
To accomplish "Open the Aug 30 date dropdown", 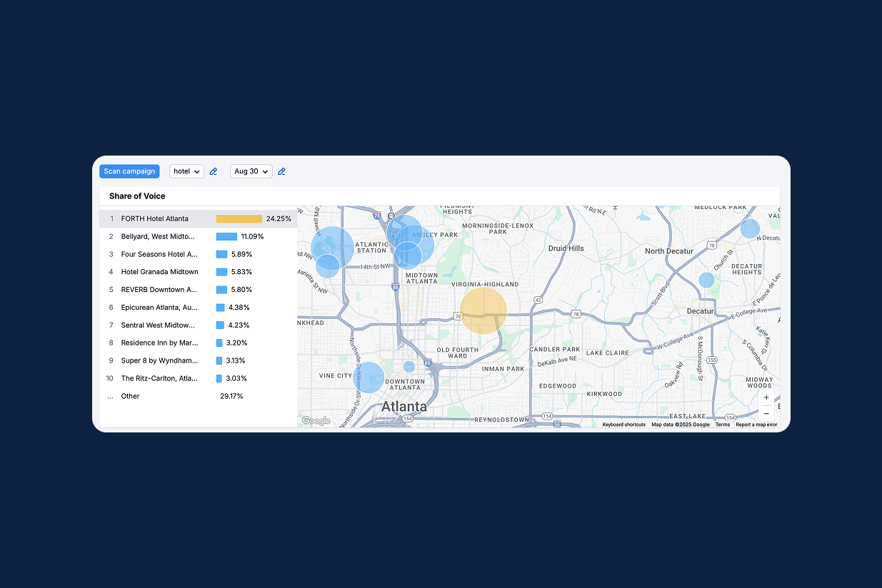I will [251, 171].
